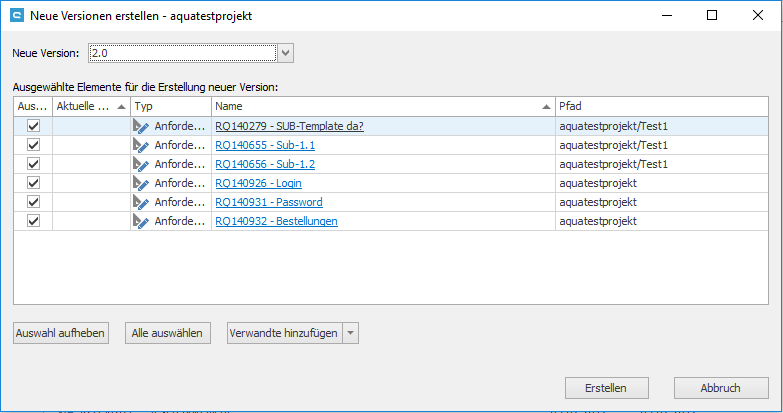This screenshot has height=413, width=783.
Task: Click into the Neue Version text field
Action: click(x=180, y=52)
